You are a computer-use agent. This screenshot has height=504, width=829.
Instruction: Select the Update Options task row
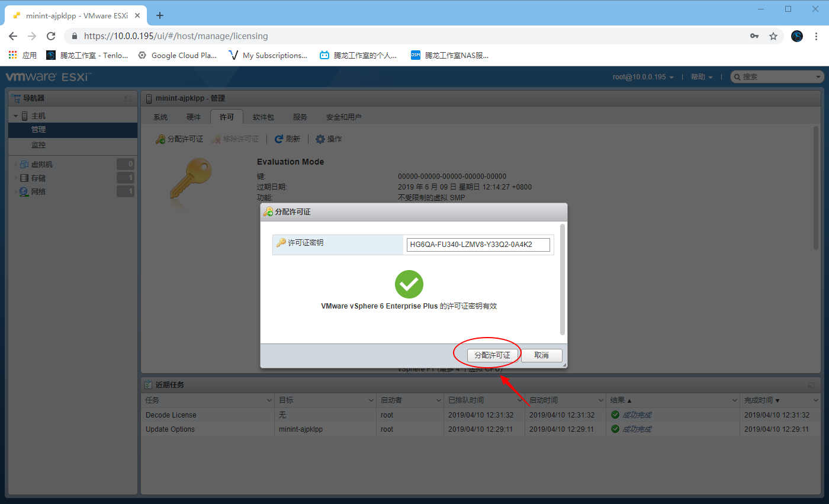[481, 429]
